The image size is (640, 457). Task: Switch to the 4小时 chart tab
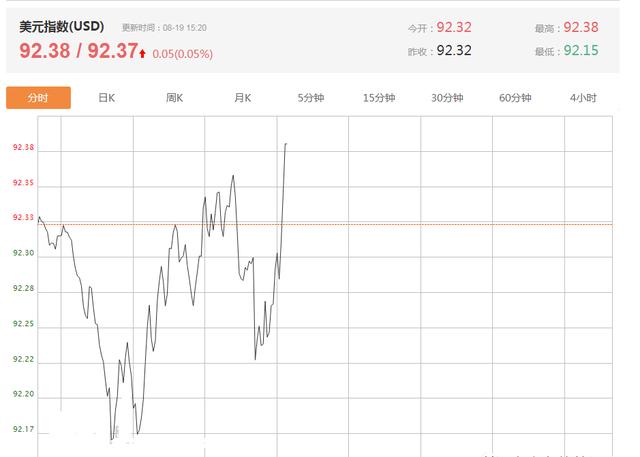583,98
